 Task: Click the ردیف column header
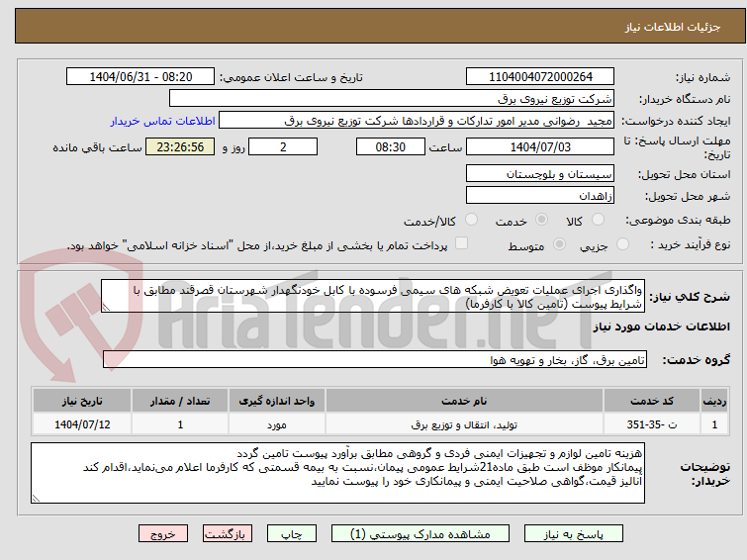[714, 401]
